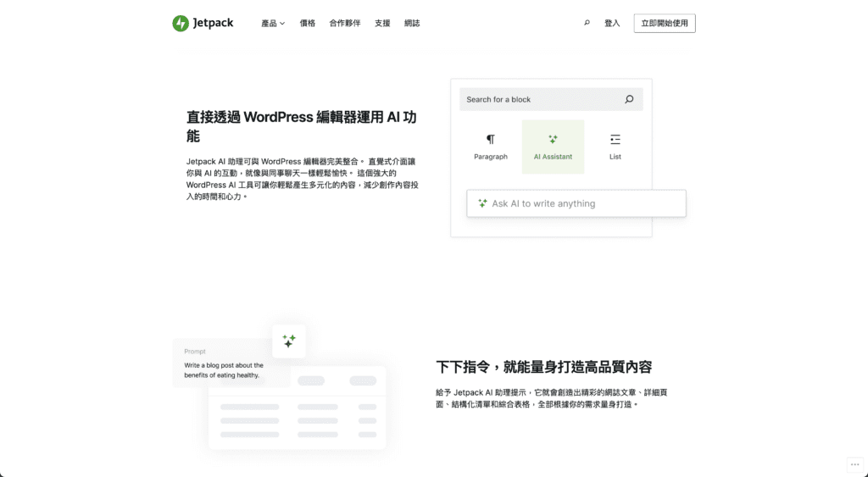Open the three-dot menu at bottom right

(854, 463)
